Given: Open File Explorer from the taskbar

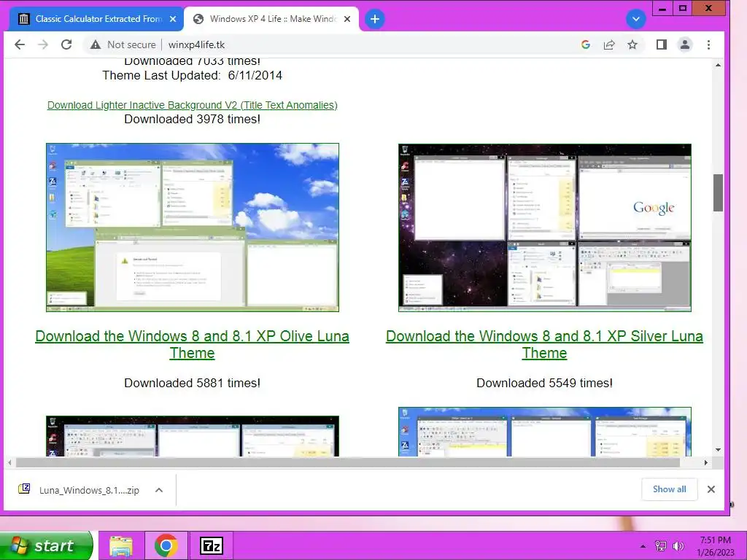Looking at the screenshot, I should [121, 545].
